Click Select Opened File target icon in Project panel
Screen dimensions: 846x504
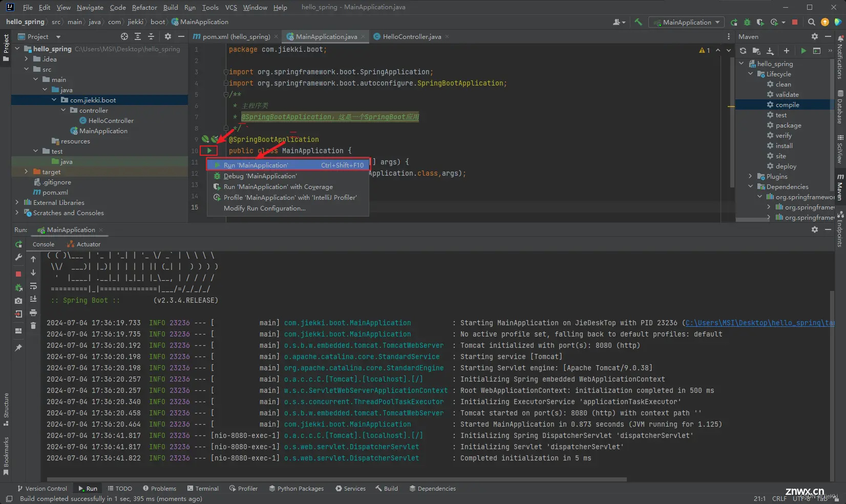tap(124, 36)
